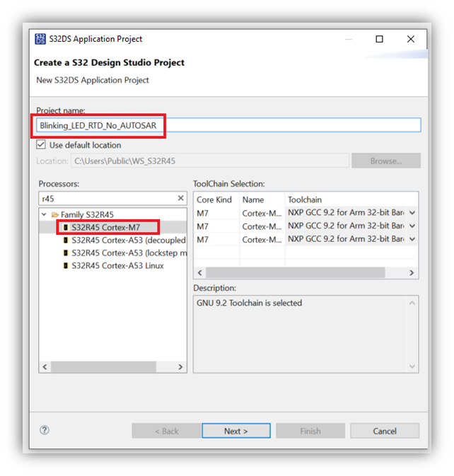Click the Next button
454x476 pixels.
pyautogui.click(x=236, y=431)
